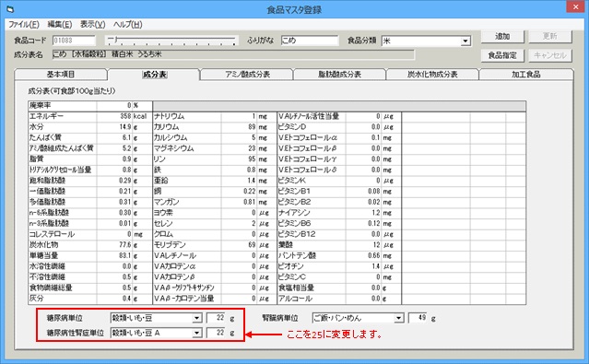Click the 腎臓病単位 gram value field
The height and width of the screenshot is (364, 589).
click(x=418, y=318)
